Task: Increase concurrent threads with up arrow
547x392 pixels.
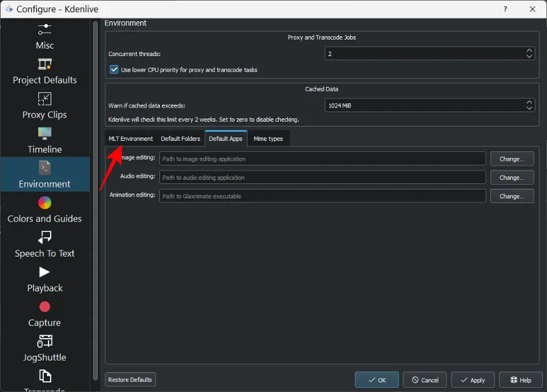Action: (x=529, y=51)
